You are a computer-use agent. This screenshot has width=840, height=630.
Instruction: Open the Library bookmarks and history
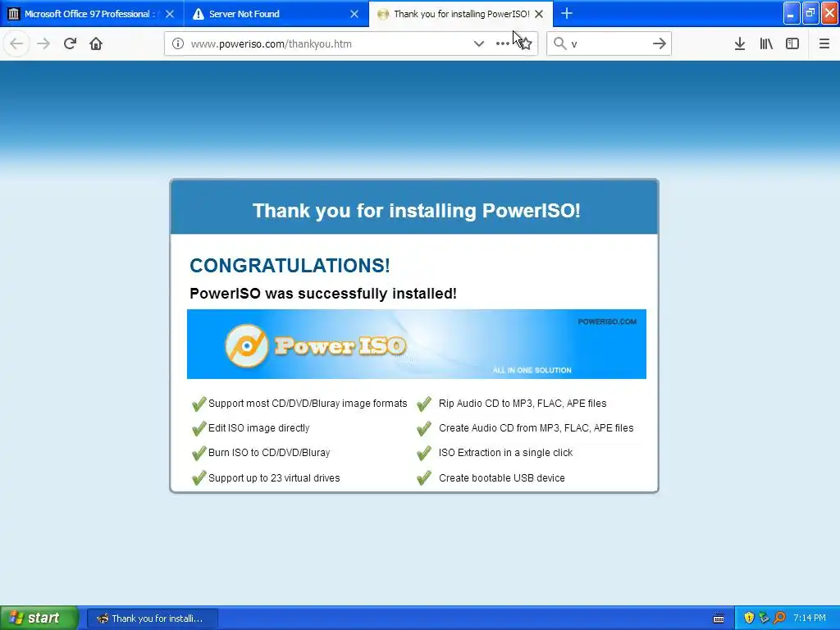(766, 43)
